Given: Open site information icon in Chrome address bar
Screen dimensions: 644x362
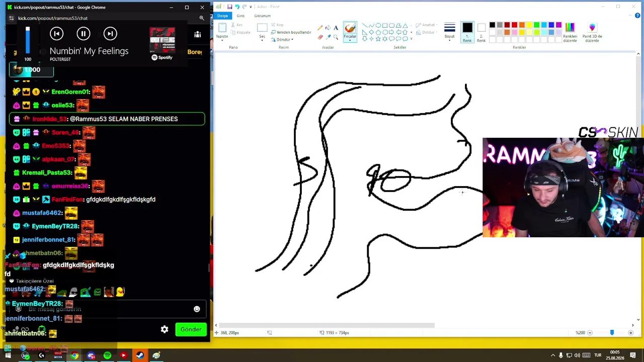Looking at the screenshot, I should (11, 18).
